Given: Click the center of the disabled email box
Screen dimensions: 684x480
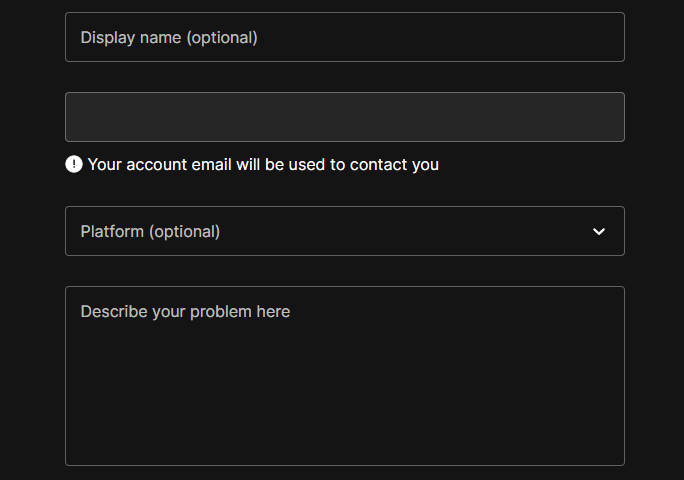Looking at the screenshot, I should [345, 117].
